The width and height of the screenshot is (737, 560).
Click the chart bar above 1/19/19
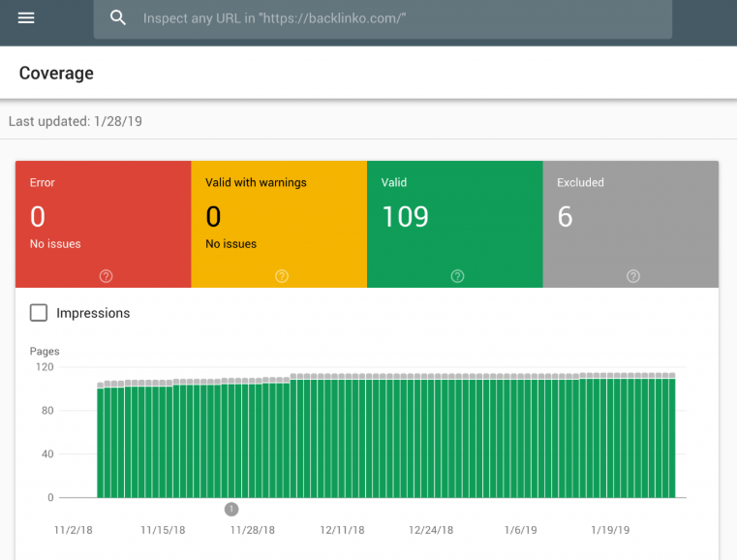pos(610,435)
